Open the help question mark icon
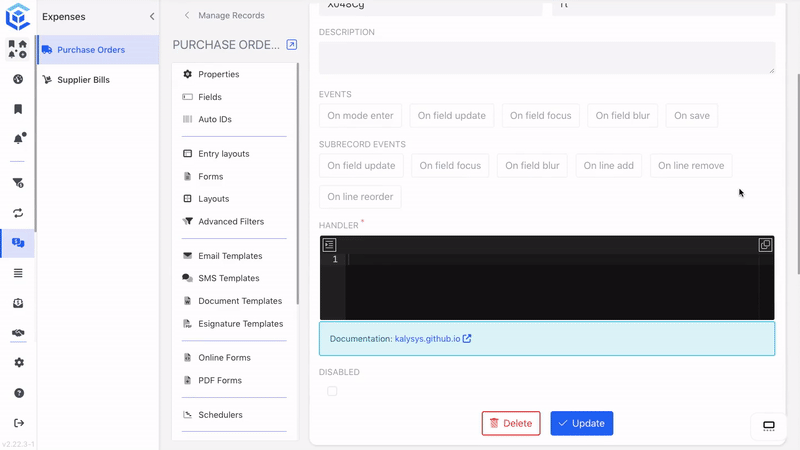The width and height of the screenshot is (800, 450). click(18, 393)
